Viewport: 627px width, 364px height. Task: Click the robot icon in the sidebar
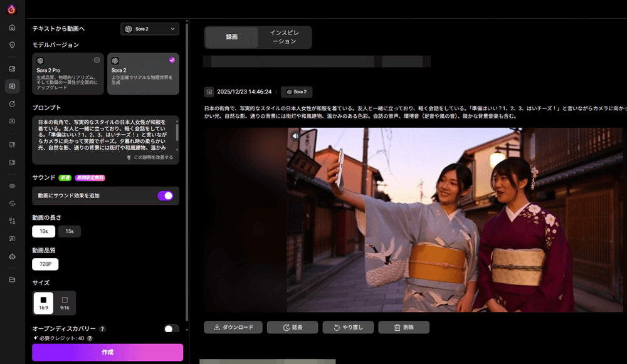pyautogui.click(x=12, y=256)
